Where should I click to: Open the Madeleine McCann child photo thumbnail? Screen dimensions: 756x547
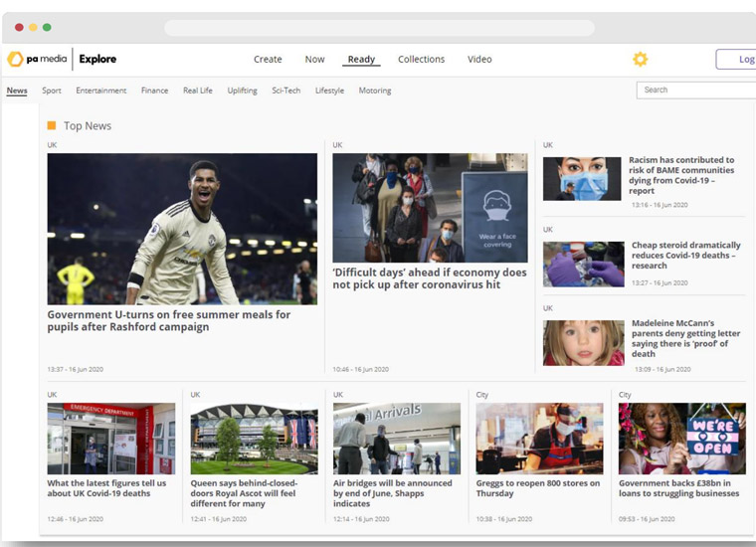coord(583,343)
